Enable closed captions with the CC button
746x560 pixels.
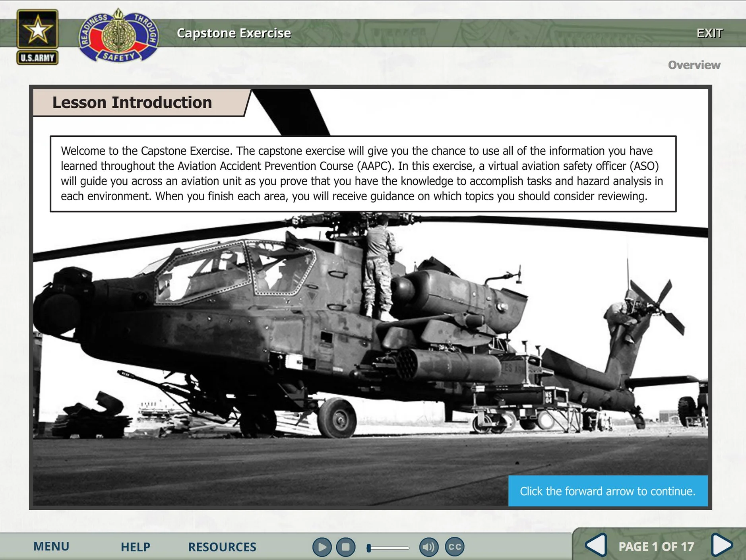click(x=455, y=546)
